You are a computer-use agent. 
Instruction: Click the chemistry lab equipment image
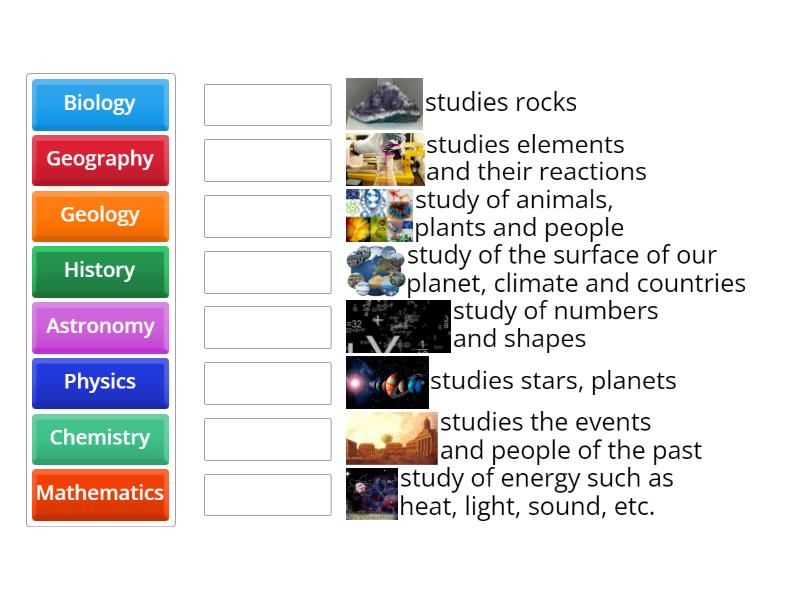click(385, 159)
